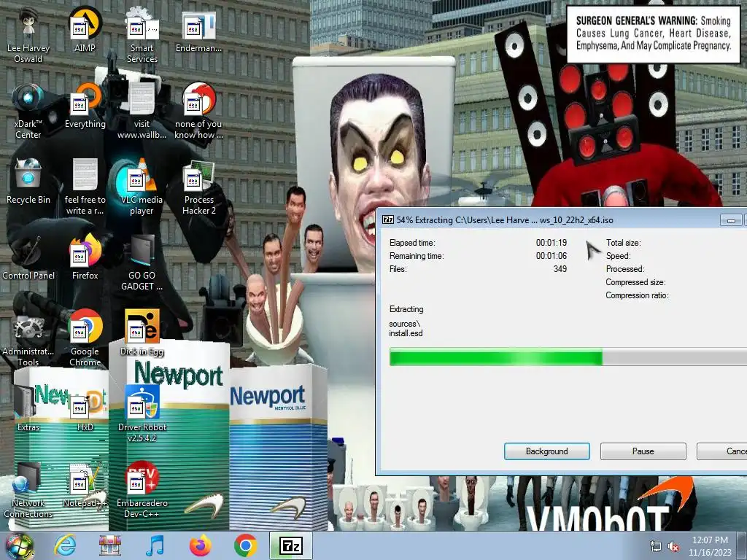Open Internet Explorer from the taskbar
Viewport: 747px width, 560px height.
pyautogui.click(x=65, y=545)
